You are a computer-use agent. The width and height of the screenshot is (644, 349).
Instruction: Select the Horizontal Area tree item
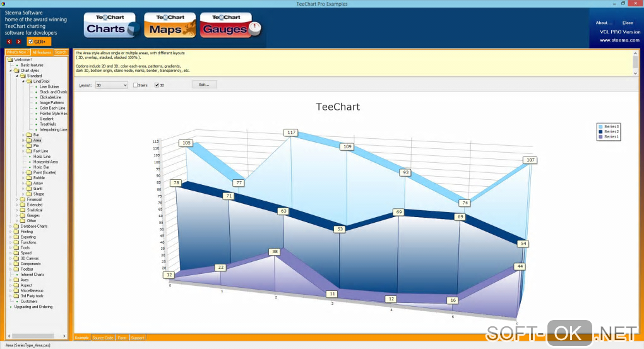pyautogui.click(x=45, y=162)
